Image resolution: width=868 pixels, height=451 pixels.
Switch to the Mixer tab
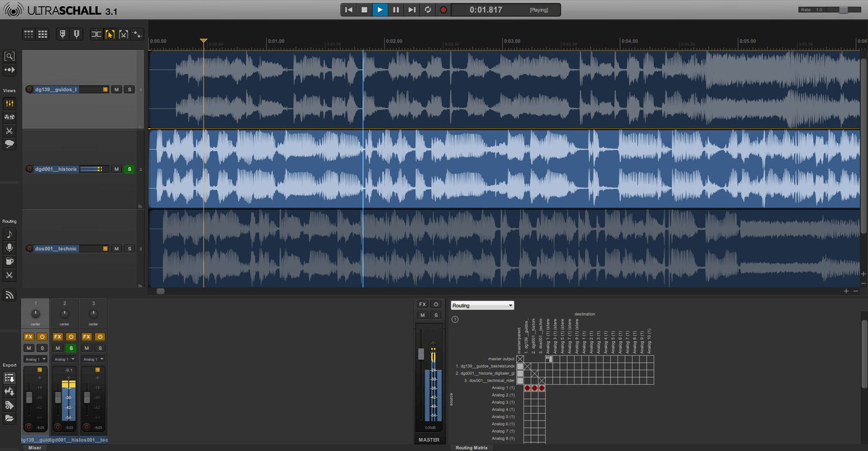click(34, 448)
